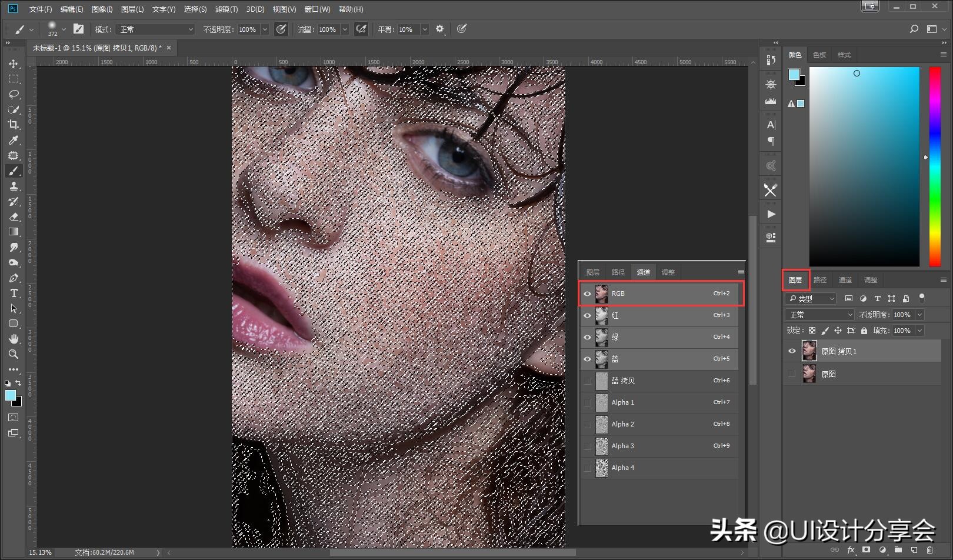The image size is (953, 560).
Task: Open the 色板 panel
Action: point(819,54)
